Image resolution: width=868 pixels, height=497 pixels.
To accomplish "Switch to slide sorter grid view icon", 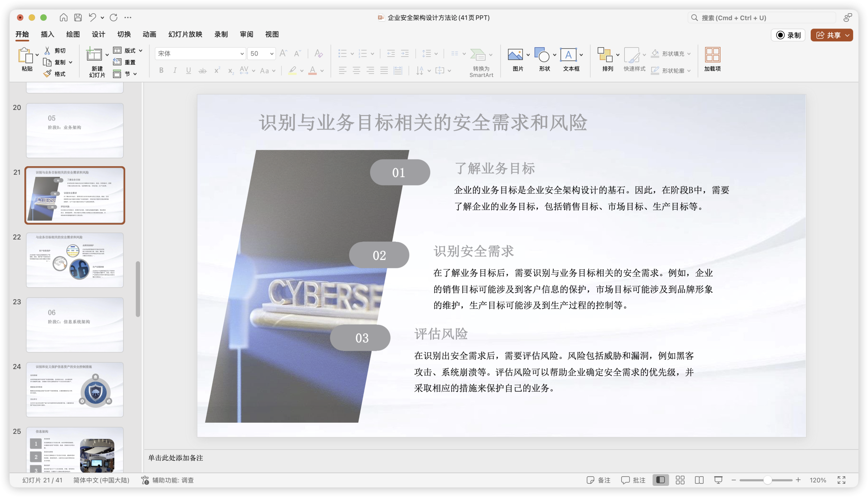I will [x=680, y=480].
